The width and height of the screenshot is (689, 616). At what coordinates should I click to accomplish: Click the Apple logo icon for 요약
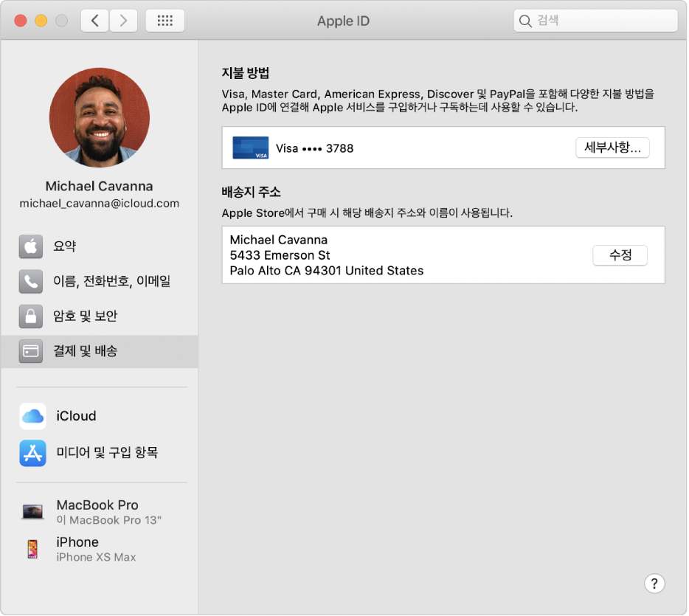point(31,246)
